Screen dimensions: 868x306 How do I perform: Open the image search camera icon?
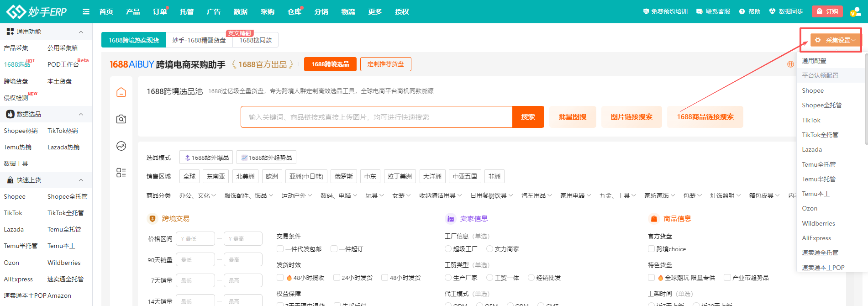[121, 119]
